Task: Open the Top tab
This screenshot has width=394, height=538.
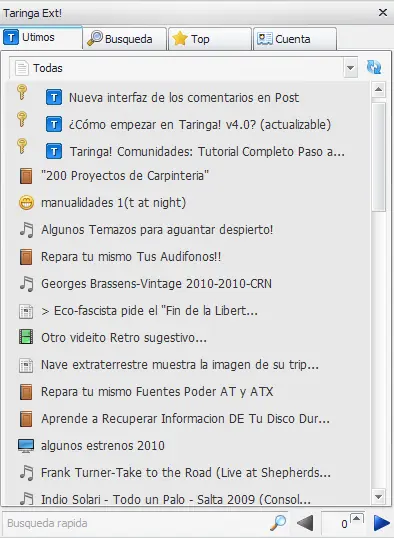Action: point(210,38)
